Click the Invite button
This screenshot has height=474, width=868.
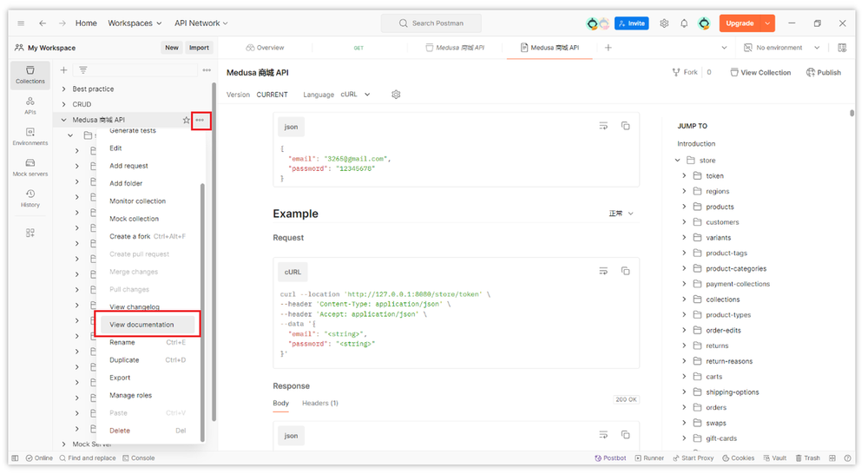pyautogui.click(x=632, y=23)
